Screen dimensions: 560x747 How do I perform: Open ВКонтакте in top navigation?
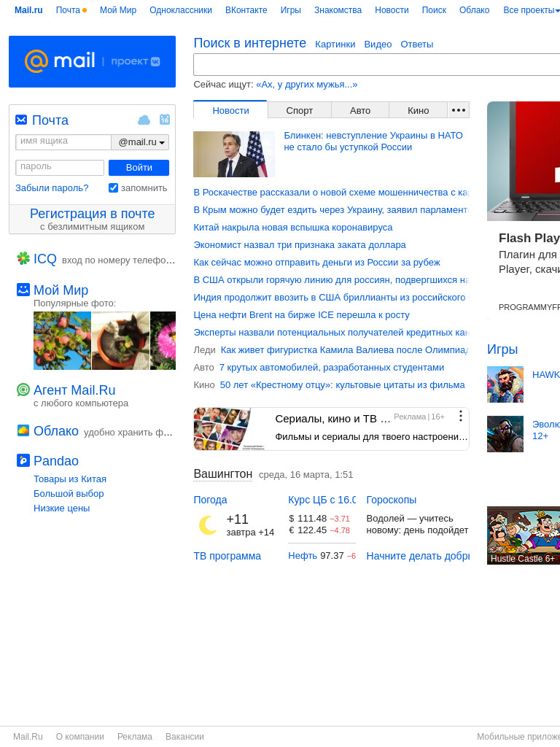tap(246, 10)
